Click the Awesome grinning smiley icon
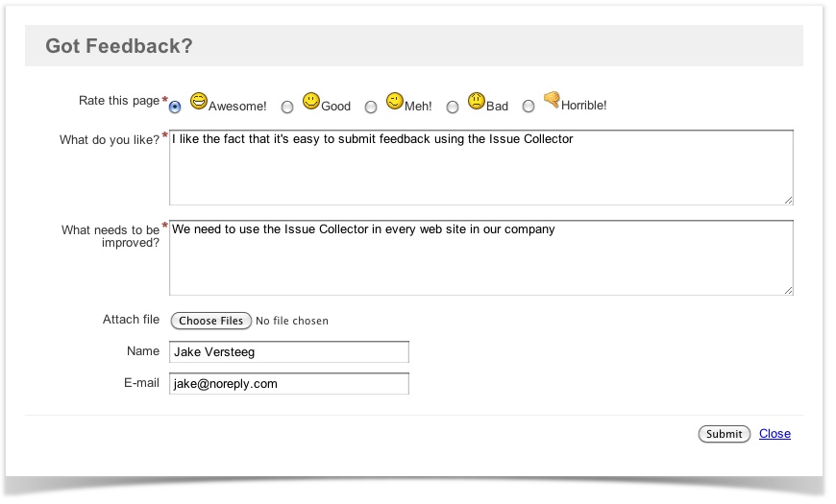 coord(199,101)
